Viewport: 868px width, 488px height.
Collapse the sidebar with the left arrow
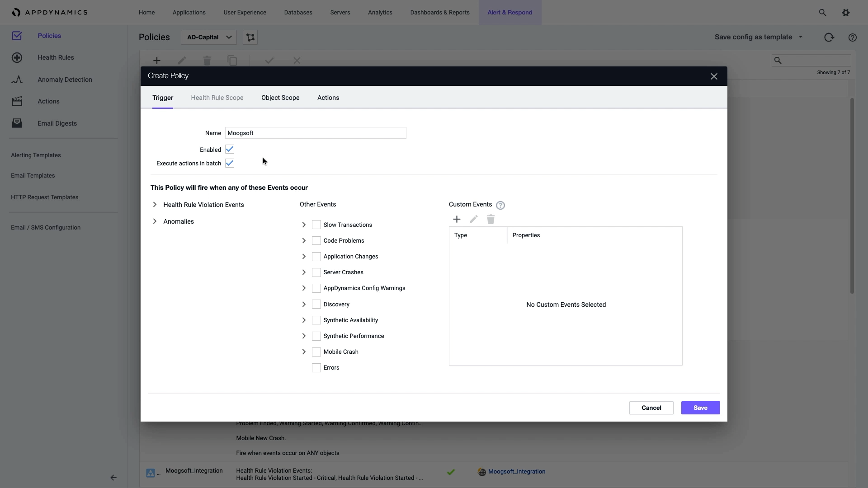pos(113,478)
